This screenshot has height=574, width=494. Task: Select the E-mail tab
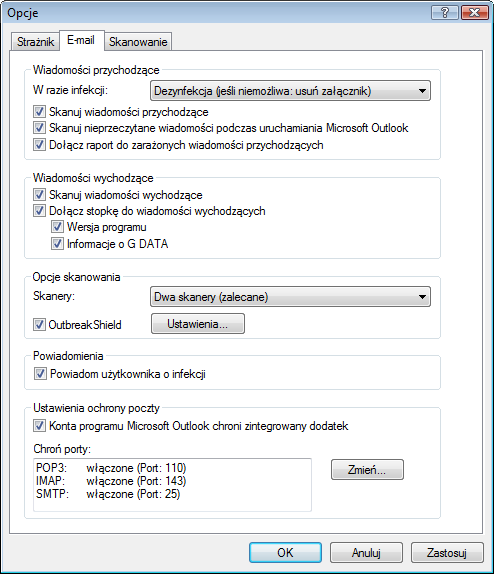(x=81, y=40)
